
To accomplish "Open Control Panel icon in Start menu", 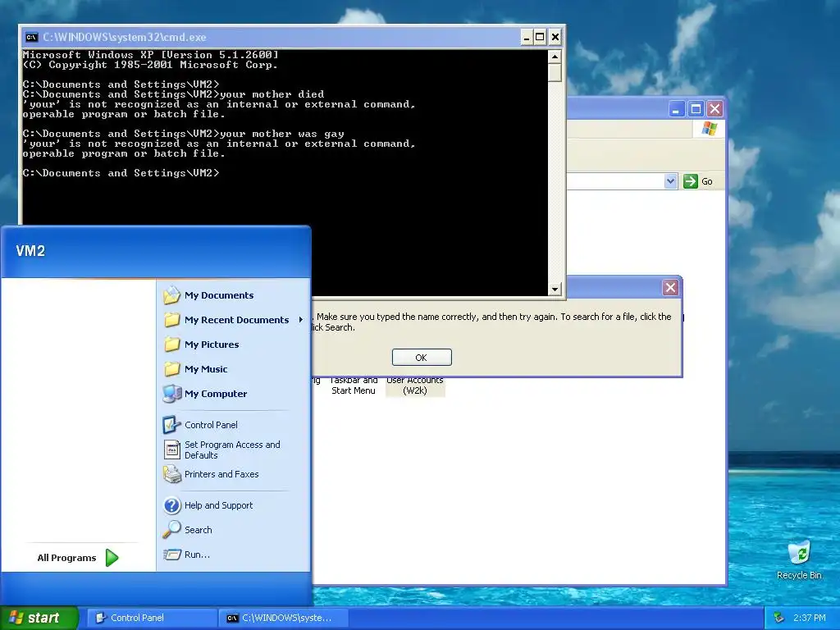I will point(171,425).
